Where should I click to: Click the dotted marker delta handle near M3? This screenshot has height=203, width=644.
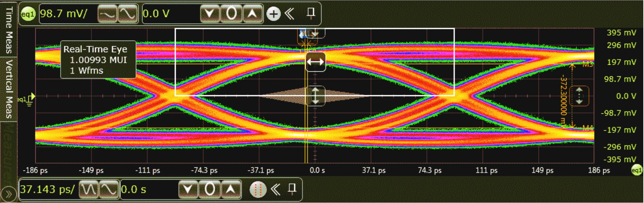(579, 96)
